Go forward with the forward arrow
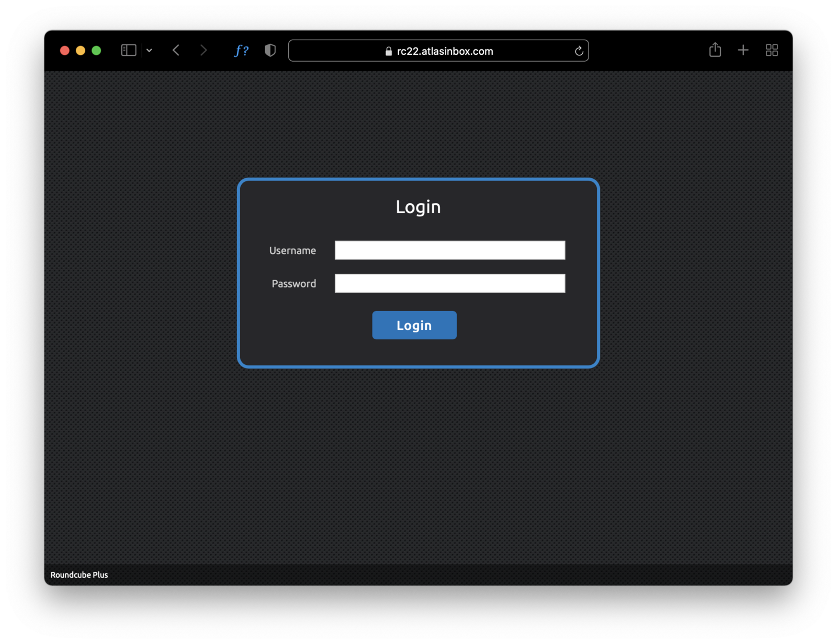Screen dimensions: 837x644 coord(203,50)
